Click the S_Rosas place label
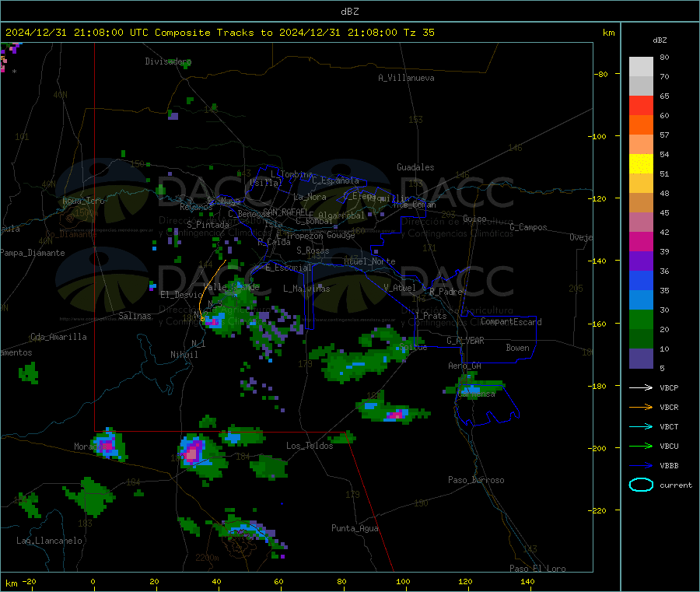Screen dimensions: 700x592 pos(313,250)
